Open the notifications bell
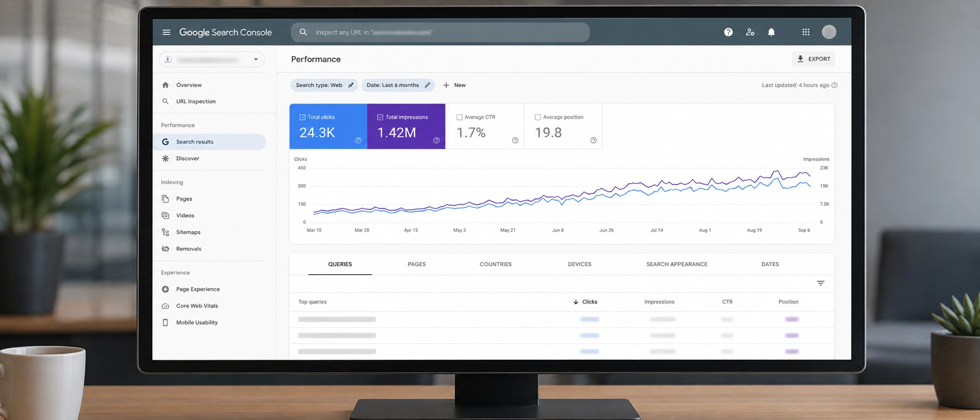The width and height of the screenshot is (980, 420). coord(771,32)
